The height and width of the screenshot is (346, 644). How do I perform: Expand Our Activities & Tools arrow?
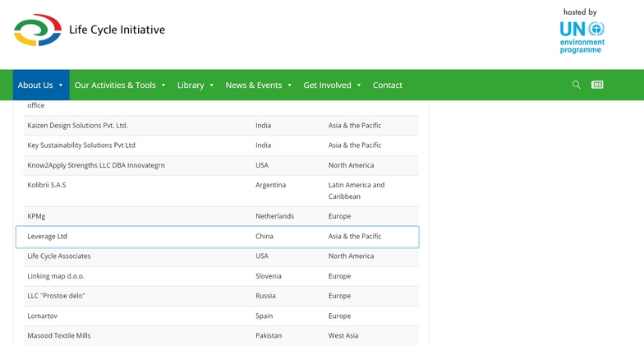pos(163,85)
